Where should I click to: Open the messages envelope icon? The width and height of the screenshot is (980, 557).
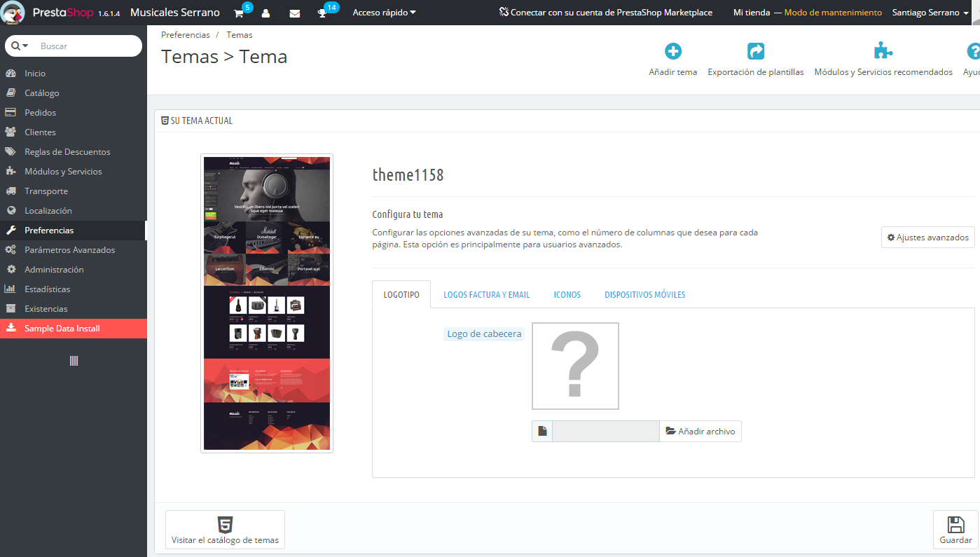click(x=294, y=13)
